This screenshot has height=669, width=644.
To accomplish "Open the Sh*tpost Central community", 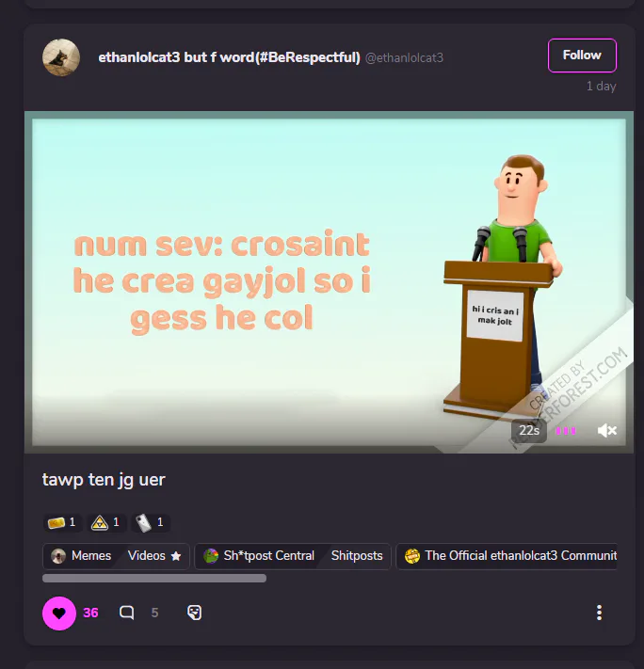I will tap(260, 556).
